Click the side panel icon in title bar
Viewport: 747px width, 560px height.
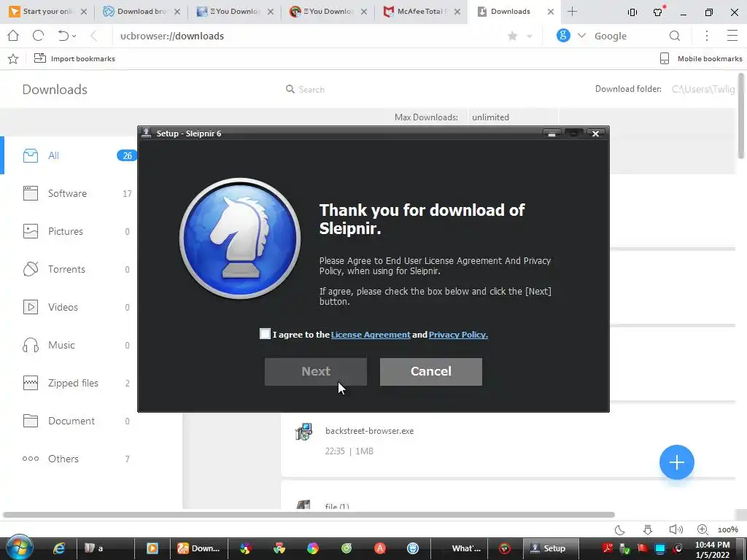point(632,12)
